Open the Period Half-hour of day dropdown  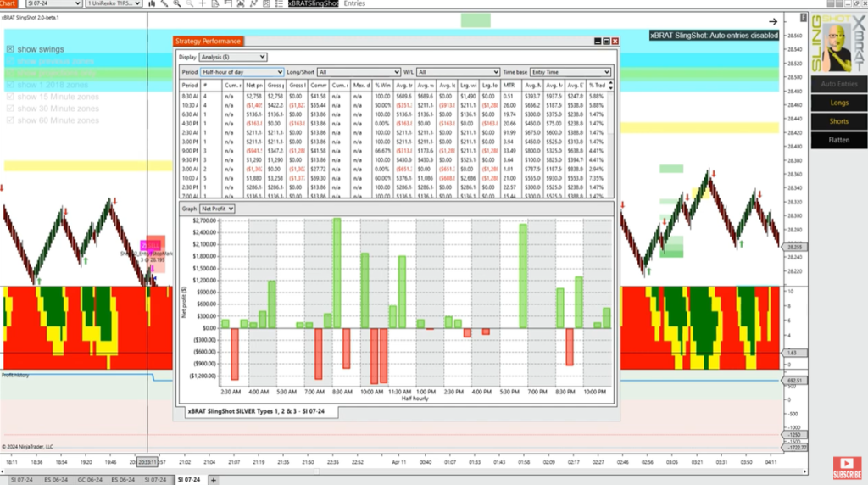pos(242,72)
